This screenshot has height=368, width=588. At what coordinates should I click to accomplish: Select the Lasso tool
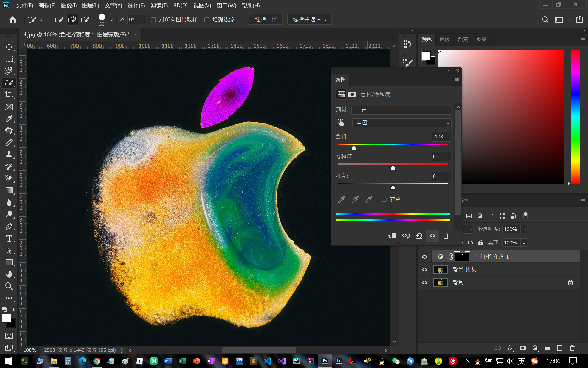pyautogui.click(x=9, y=71)
